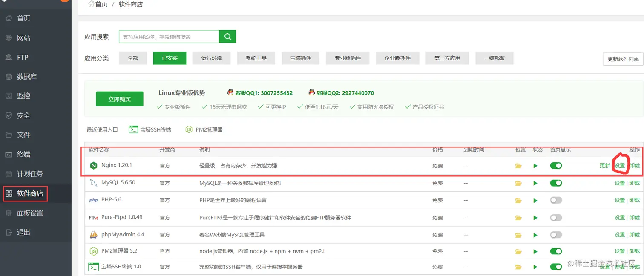Click the phpMyAdmin 4.4 software name
This screenshot has width=644, height=276.
(x=123, y=234)
